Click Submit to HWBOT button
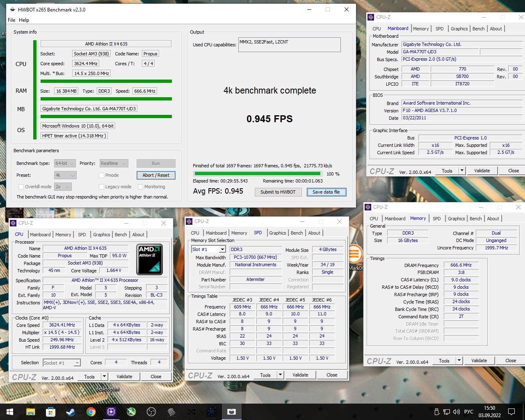The height and width of the screenshot is (420, 525). coord(278,192)
